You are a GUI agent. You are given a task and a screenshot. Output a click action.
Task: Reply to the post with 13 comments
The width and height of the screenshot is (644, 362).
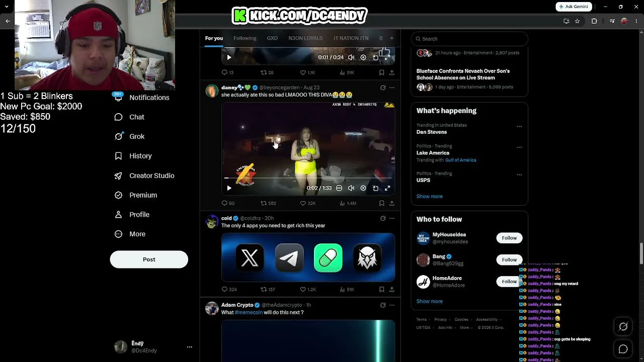click(x=227, y=72)
